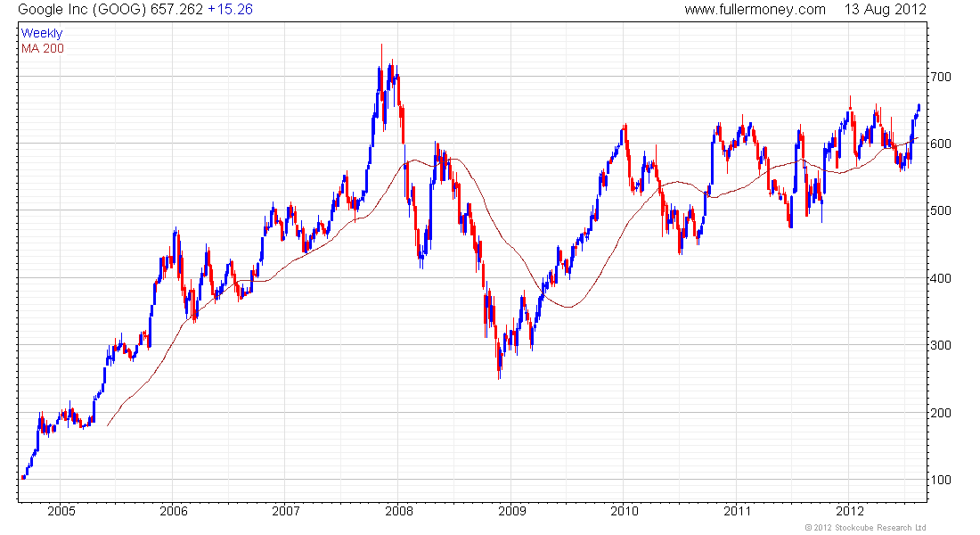
Task: Click the 2006 year axis label
Action: 174,511
